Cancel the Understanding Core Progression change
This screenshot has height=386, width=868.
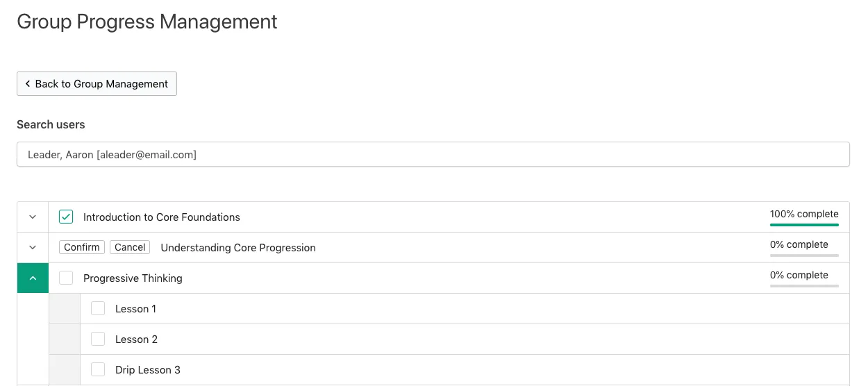click(130, 247)
